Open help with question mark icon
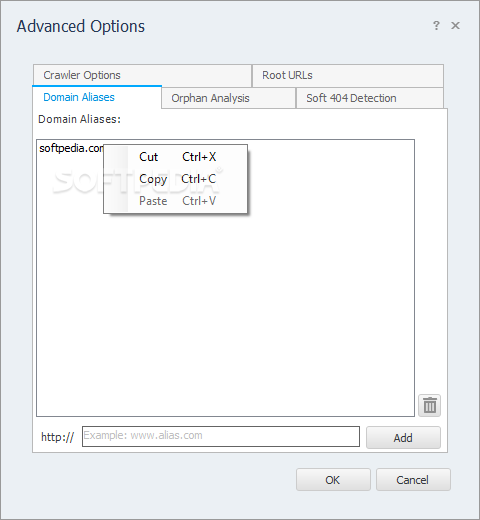 (436, 26)
